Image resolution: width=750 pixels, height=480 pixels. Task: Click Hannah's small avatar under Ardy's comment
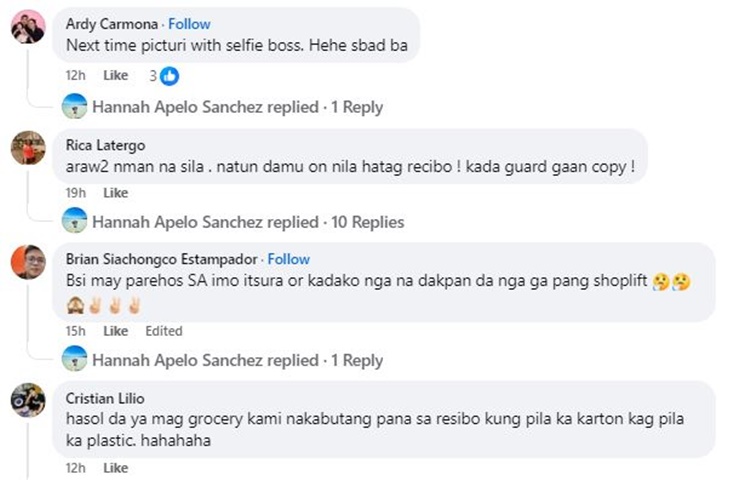[x=74, y=107]
